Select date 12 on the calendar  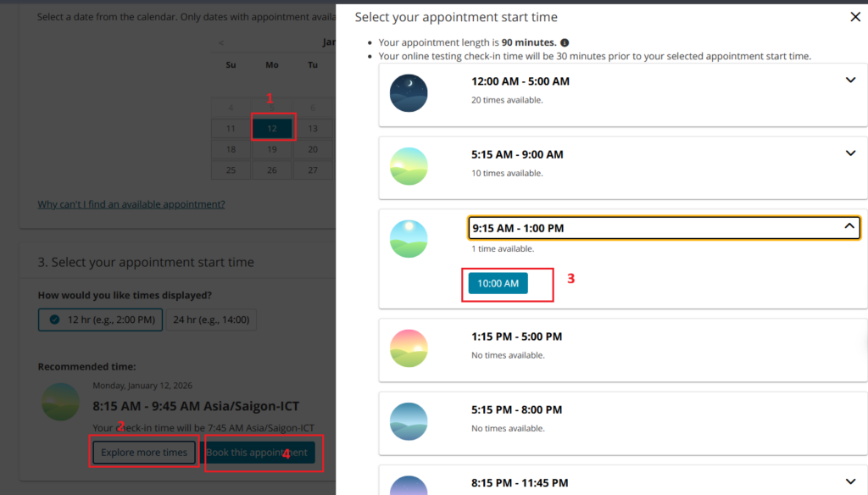tap(272, 129)
